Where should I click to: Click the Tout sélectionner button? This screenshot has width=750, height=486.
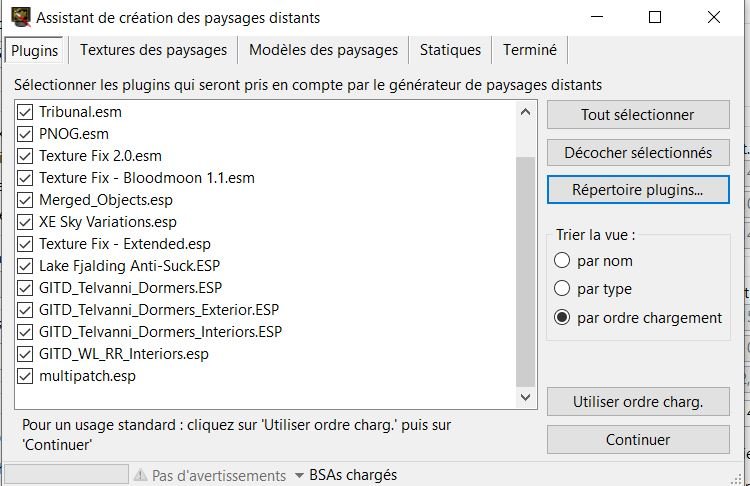point(638,115)
